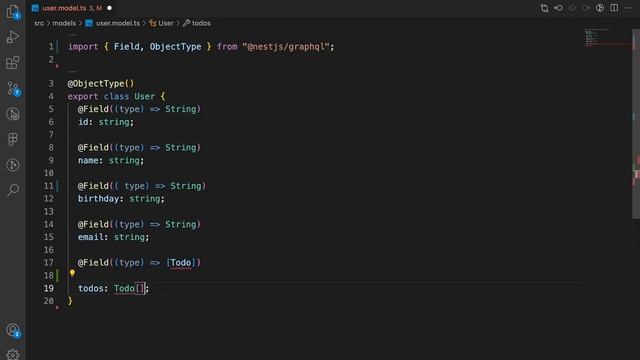
Task: Click the go-back revision icon in editor toolbar
Action: click(x=558, y=8)
